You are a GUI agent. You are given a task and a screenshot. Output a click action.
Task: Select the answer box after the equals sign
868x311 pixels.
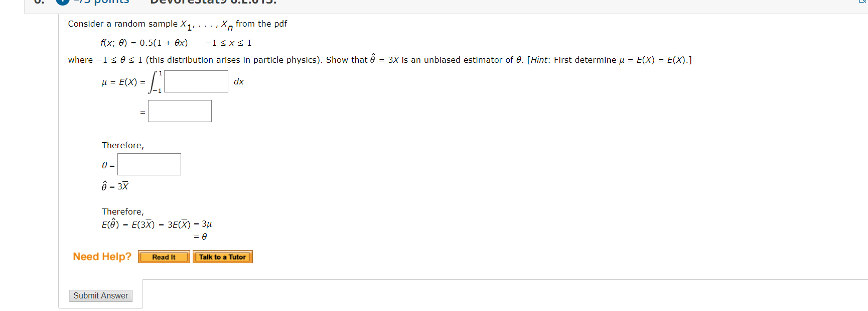[x=180, y=111]
